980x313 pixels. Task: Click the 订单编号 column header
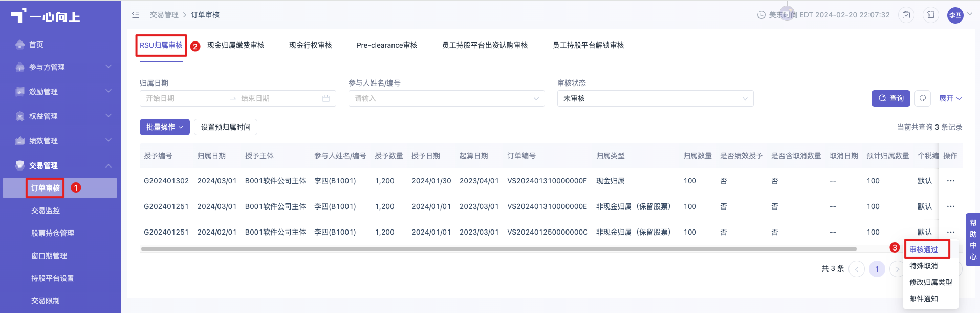tap(521, 156)
